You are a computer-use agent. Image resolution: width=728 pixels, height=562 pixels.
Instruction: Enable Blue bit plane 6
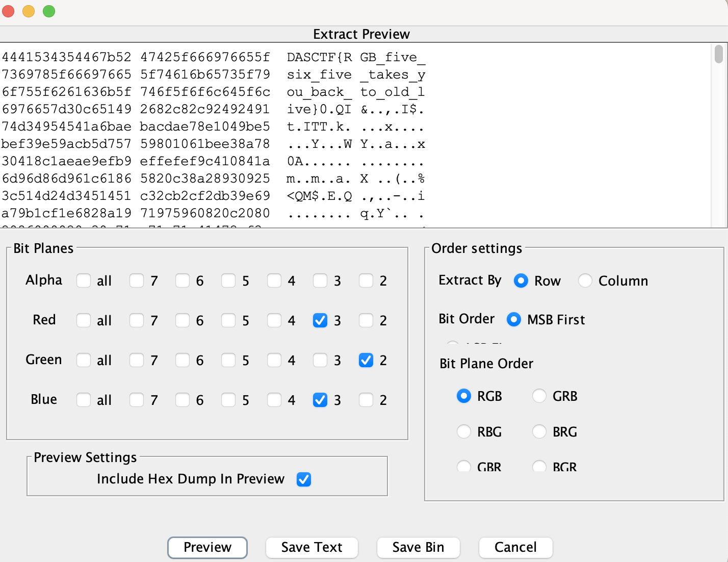[183, 400]
